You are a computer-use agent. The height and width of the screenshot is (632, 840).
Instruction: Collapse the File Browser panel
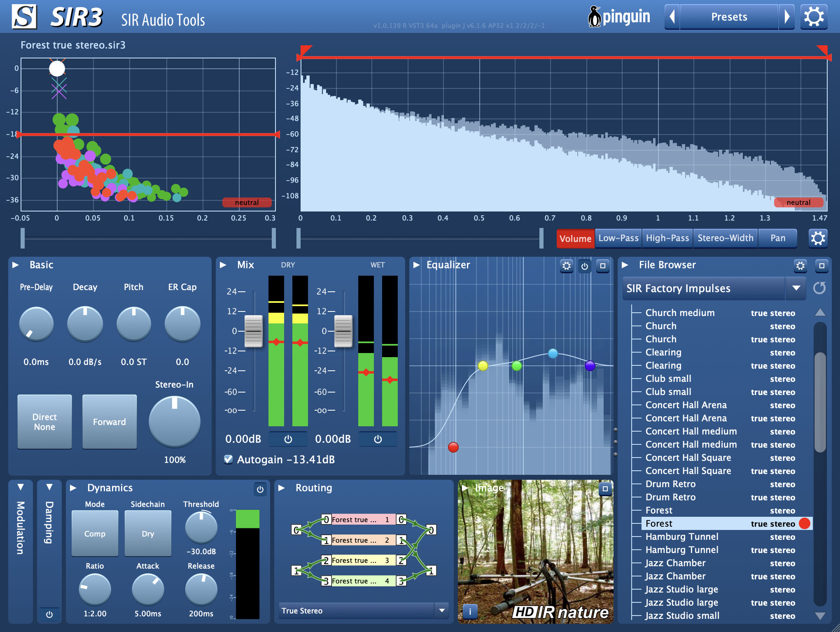click(625, 265)
